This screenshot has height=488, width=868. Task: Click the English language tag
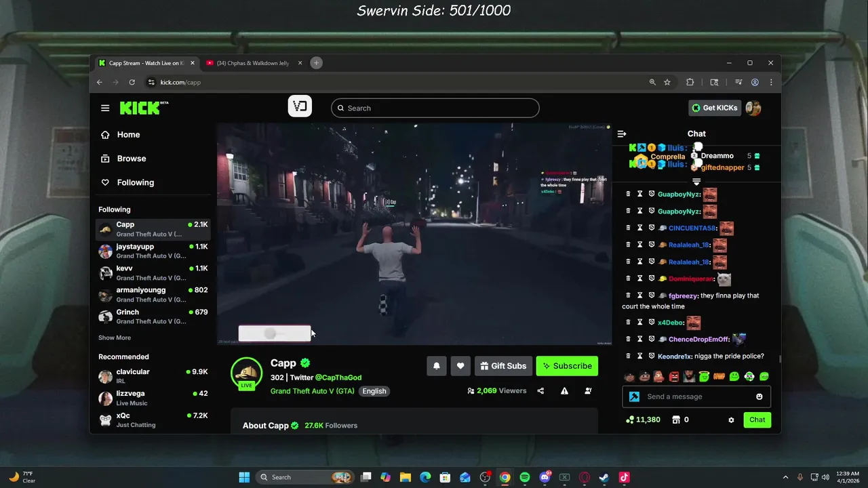pos(374,391)
